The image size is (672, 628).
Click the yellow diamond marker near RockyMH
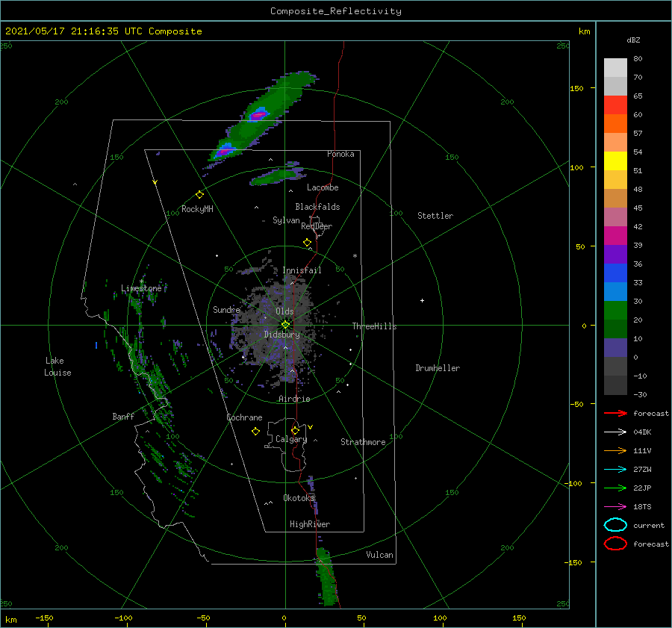(199, 195)
